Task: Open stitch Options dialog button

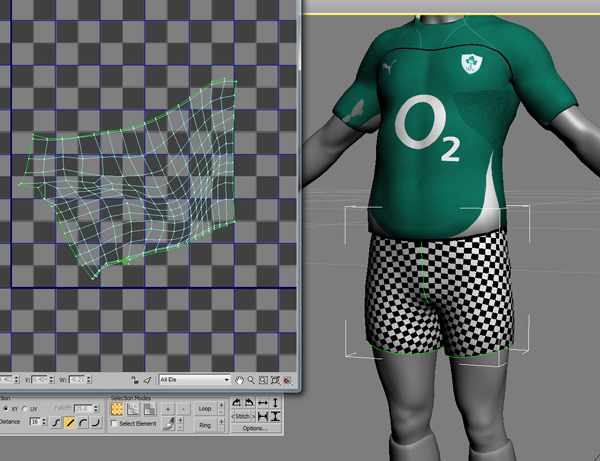Action: point(254,429)
